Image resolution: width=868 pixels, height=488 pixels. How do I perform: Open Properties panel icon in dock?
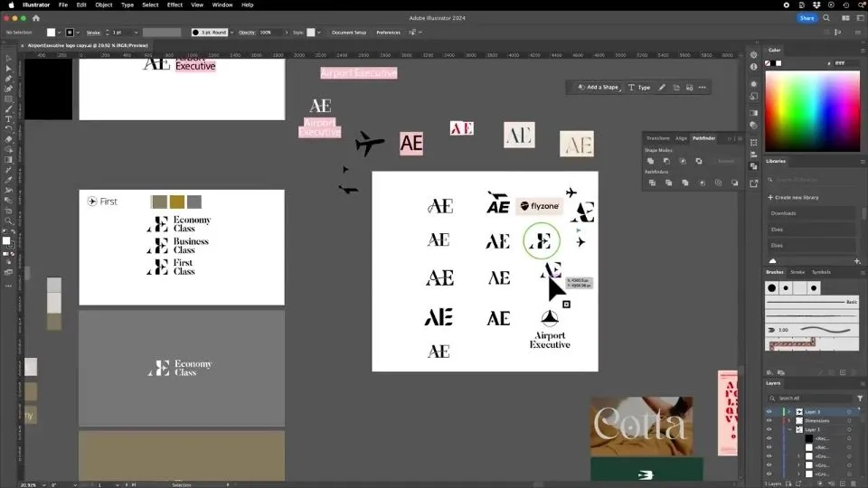coord(754,55)
